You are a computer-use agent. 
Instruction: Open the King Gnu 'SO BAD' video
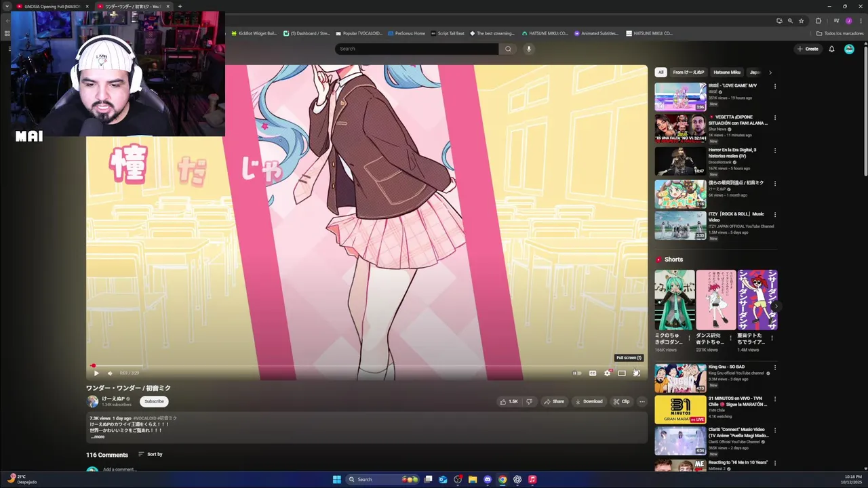tap(680, 378)
